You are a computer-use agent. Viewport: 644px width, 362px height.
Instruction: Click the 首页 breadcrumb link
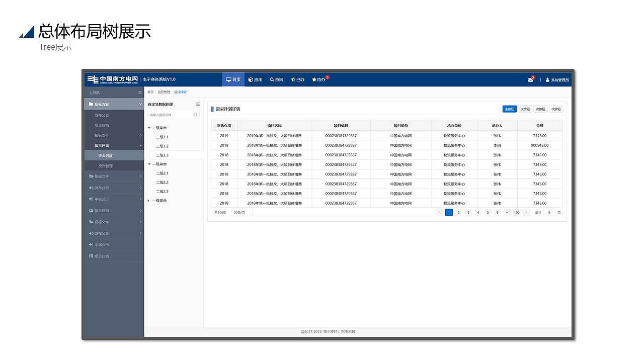tap(150, 93)
